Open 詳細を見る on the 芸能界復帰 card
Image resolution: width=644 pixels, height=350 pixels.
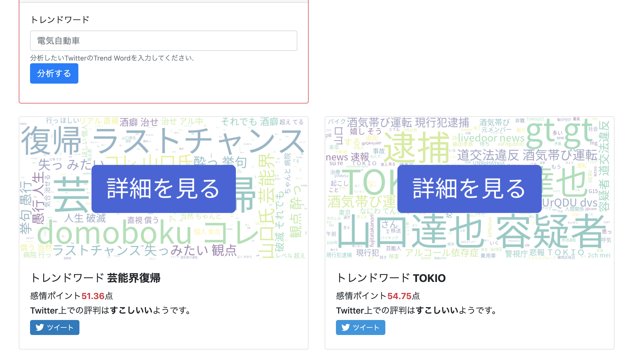(x=163, y=189)
